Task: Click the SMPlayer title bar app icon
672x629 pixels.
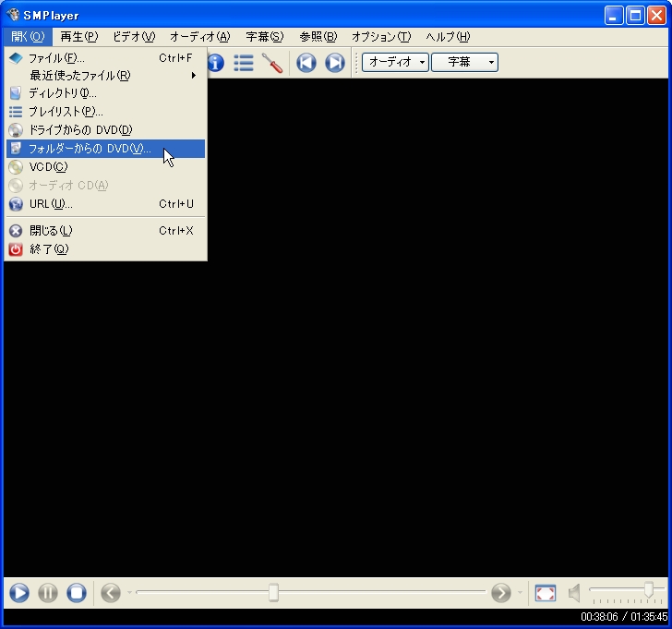Action: 13,15
